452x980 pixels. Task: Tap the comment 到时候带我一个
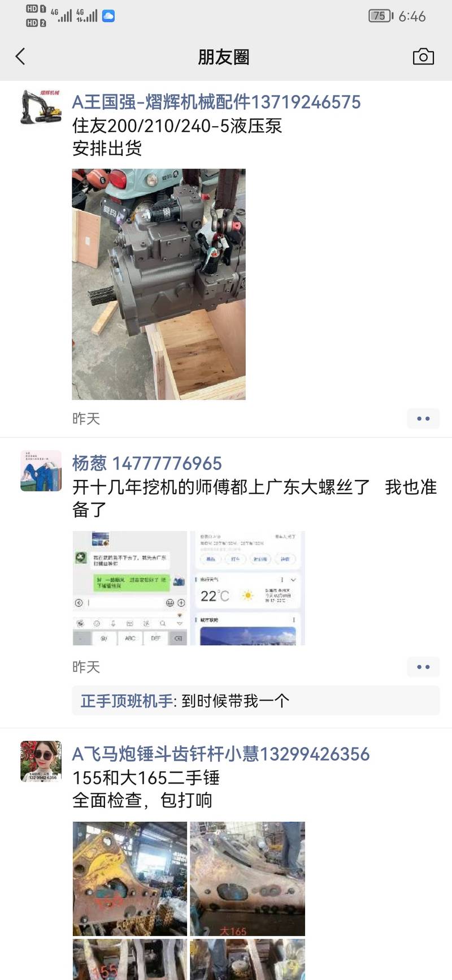coord(236,701)
